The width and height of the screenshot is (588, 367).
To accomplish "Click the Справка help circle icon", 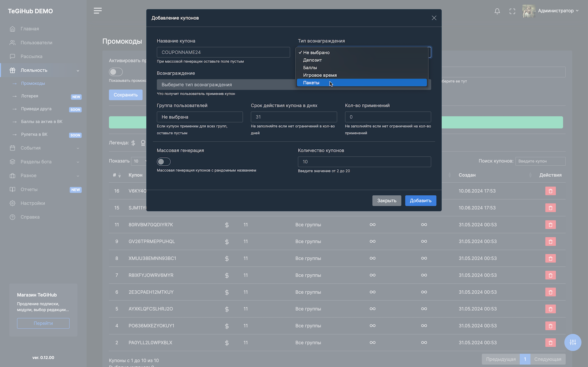I will (x=12, y=217).
